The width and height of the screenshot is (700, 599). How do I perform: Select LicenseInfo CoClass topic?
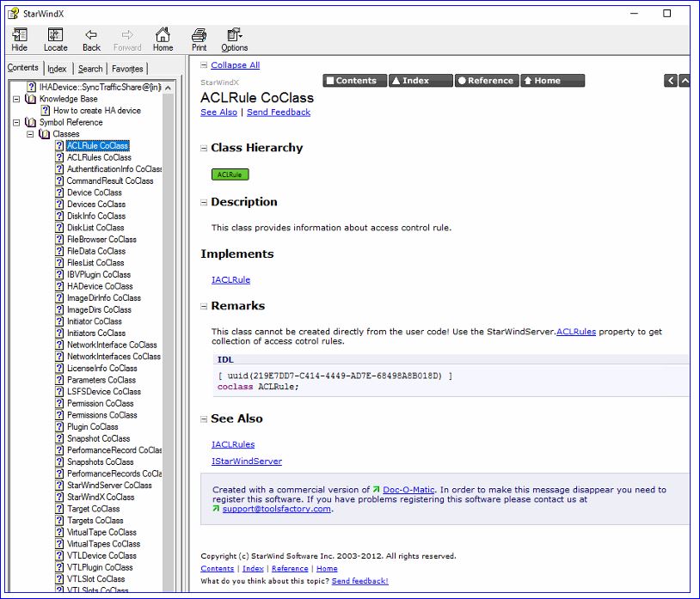click(101, 369)
